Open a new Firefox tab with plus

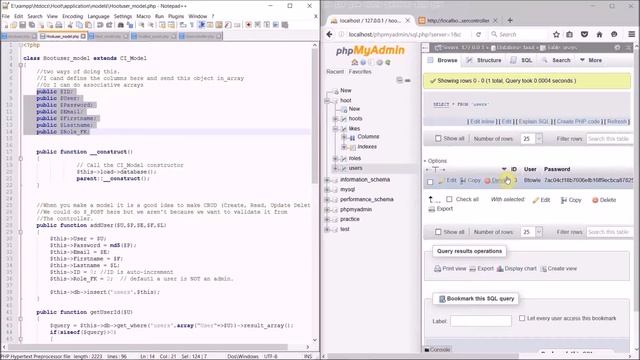coord(510,20)
